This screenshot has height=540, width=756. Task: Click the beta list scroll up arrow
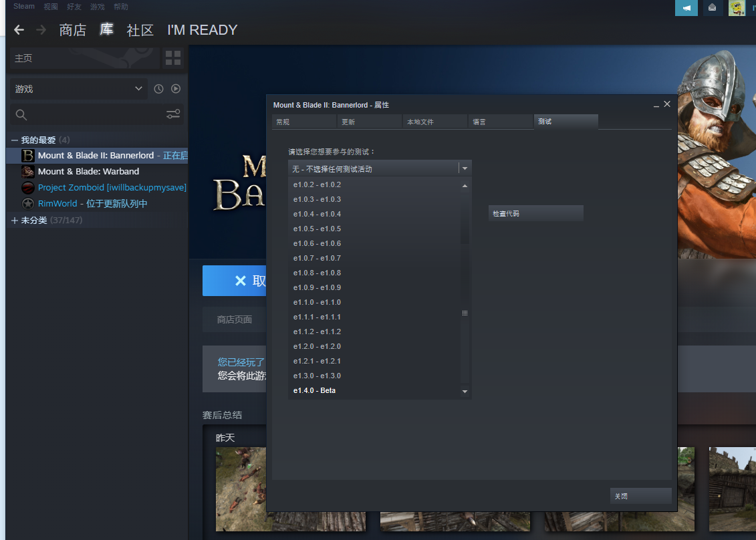(465, 186)
